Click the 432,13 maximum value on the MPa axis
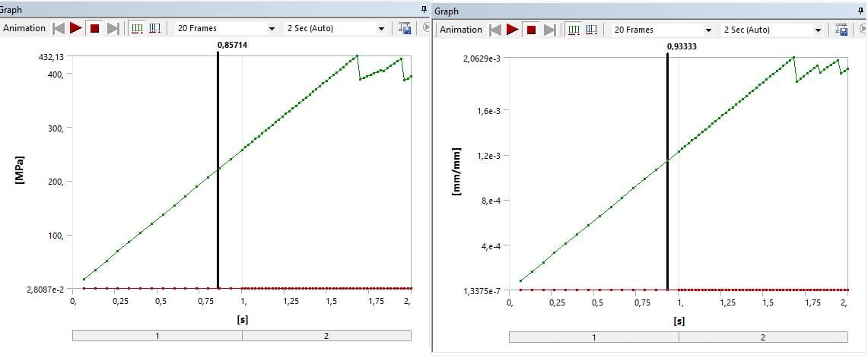 (52, 55)
